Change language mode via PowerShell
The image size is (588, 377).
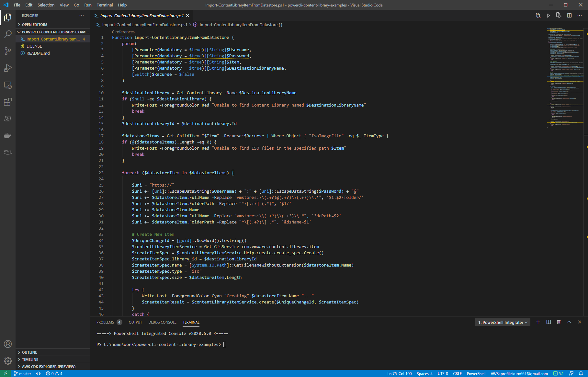click(476, 373)
